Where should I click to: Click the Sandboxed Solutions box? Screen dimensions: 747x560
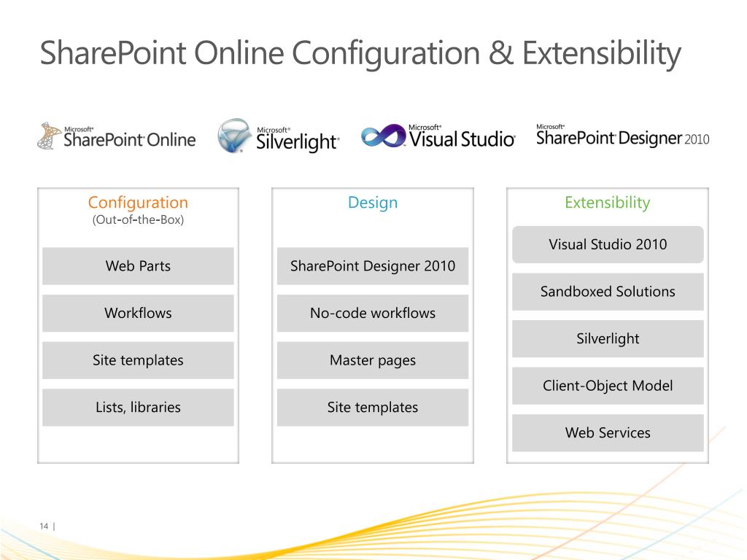coord(608,292)
